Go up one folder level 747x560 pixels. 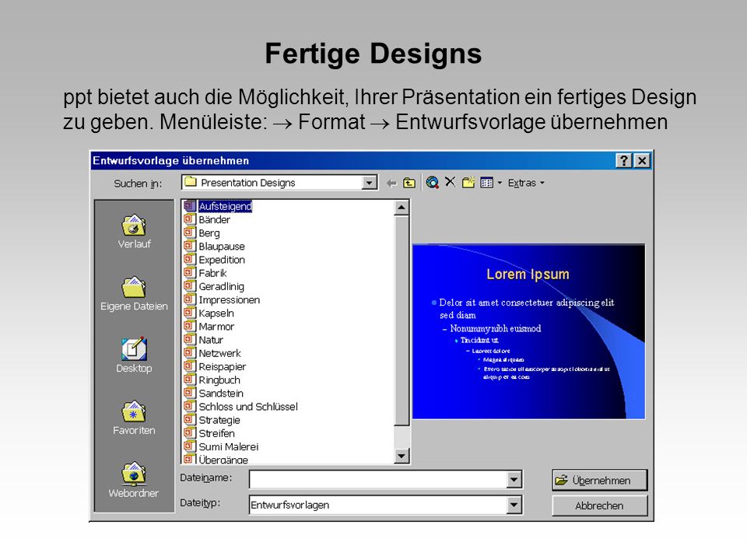[409, 183]
